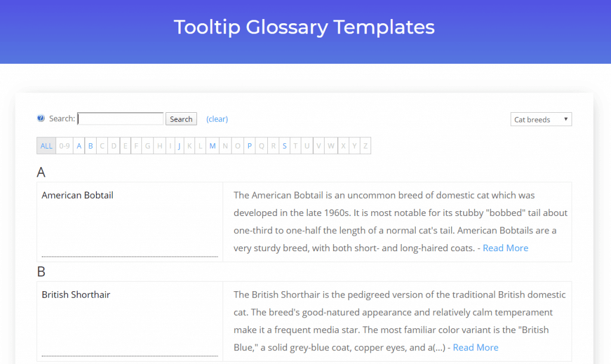Click inside the search input field
Screen dimensions: 611x364
[120, 118]
